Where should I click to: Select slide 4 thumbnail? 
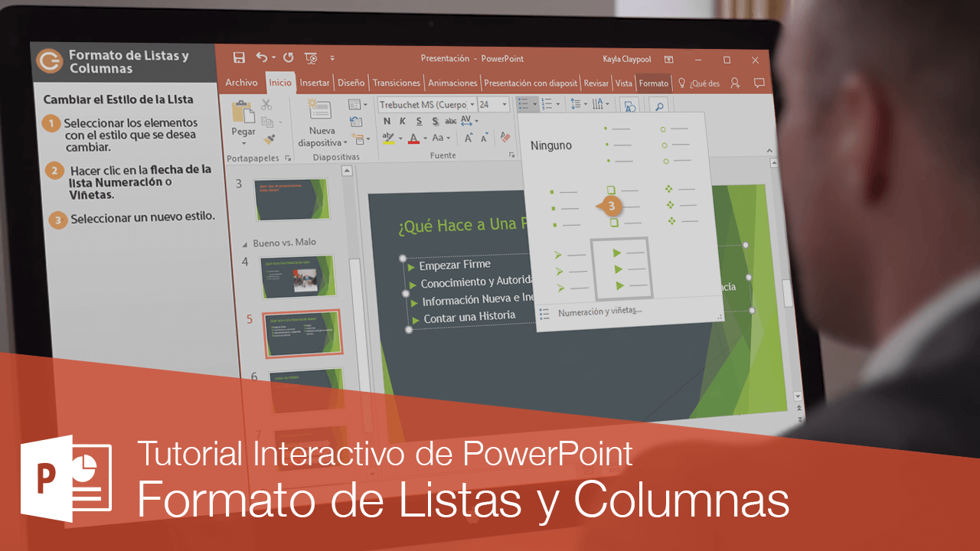[297, 276]
